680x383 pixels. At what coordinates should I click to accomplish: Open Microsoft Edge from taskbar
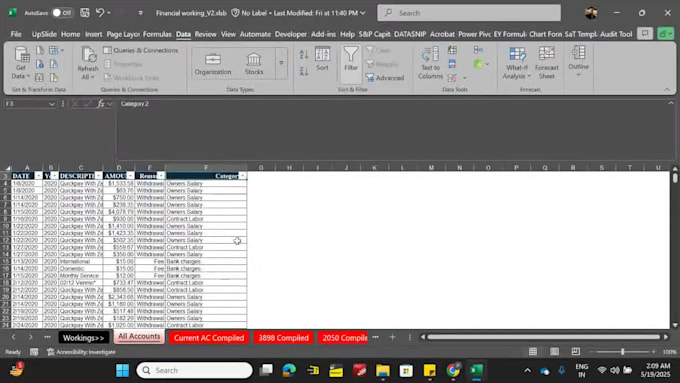point(289,370)
